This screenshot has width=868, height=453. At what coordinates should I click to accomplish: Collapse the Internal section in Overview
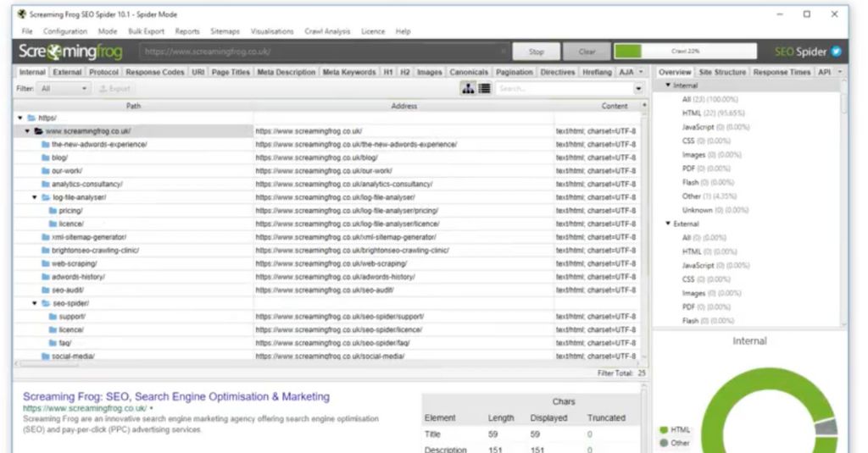click(668, 86)
